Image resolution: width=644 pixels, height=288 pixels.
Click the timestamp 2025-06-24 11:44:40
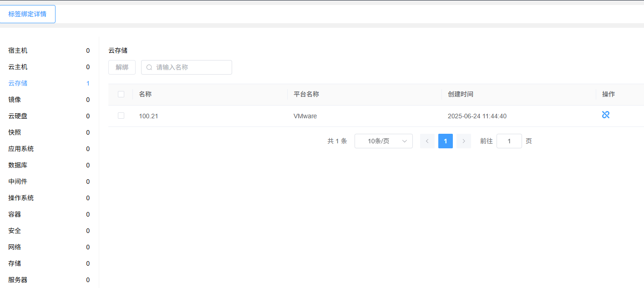pyautogui.click(x=477, y=116)
